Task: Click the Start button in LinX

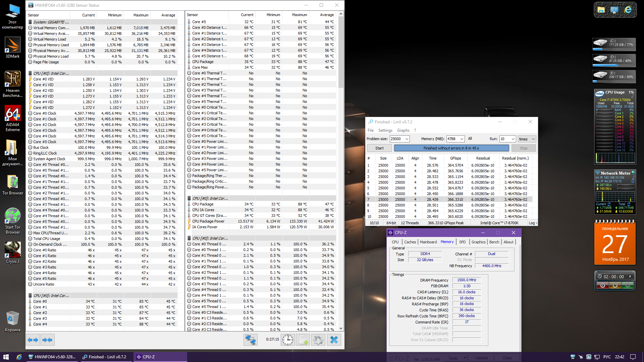Action: point(379,148)
